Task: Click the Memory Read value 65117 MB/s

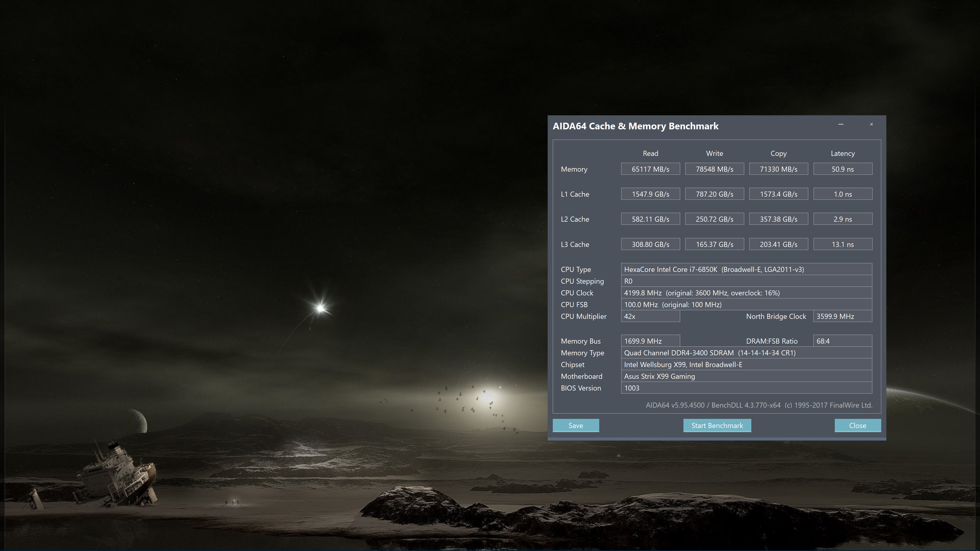Action: 650,169
